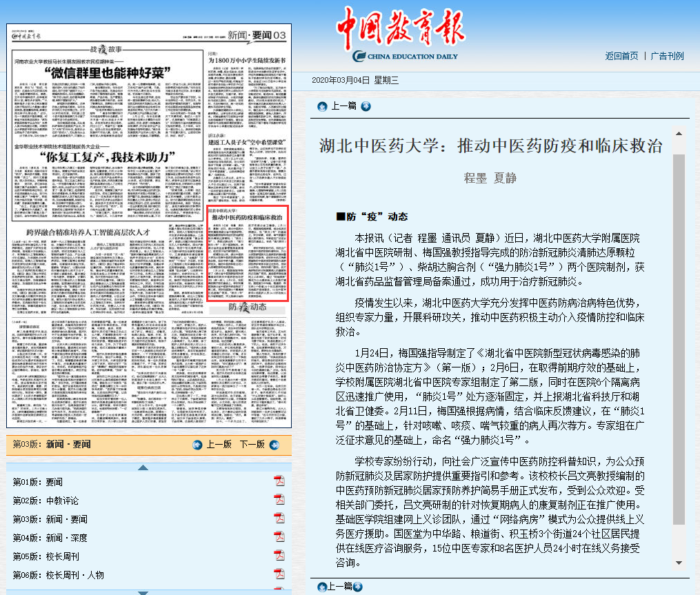Open PDF icon for 第06版 校长周刊·人物
This screenshot has height=595, width=700.
[x=279, y=574]
